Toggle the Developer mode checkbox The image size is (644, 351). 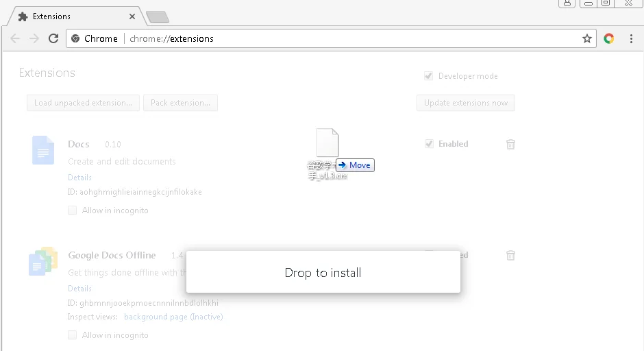click(x=428, y=76)
